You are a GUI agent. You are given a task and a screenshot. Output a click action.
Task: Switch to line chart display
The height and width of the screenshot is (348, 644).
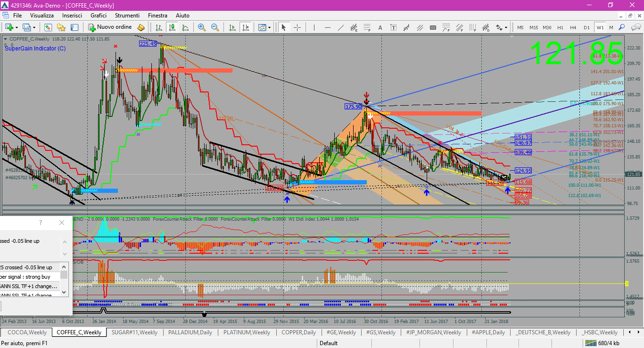185,27
